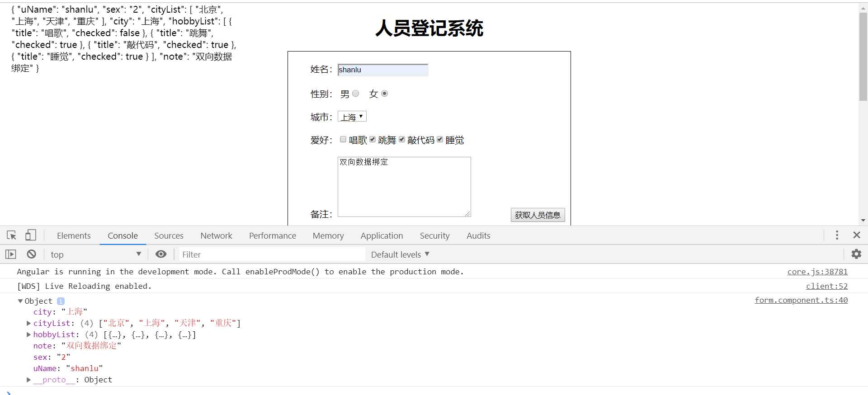
Task: Toggle the live expression eye icon
Action: pos(161,254)
